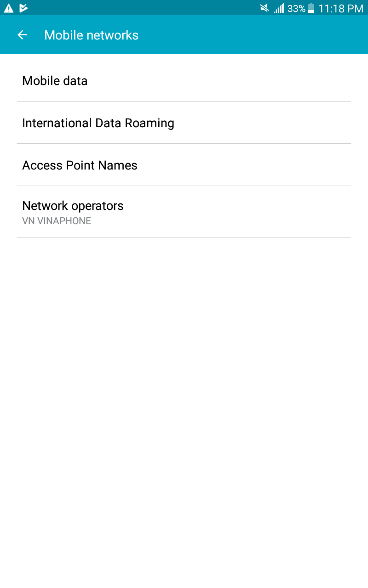Screen dimensions: 368x588
Task: Open Network operators
Action: coord(184,212)
